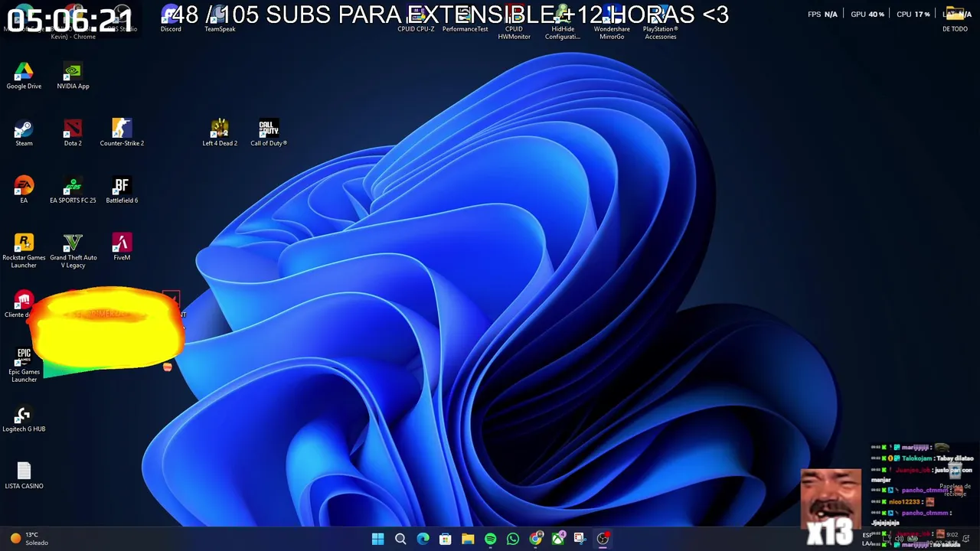Select Grand Theft Auto V Legacy shortcut

pyautogui.click(x=73, y=251)
